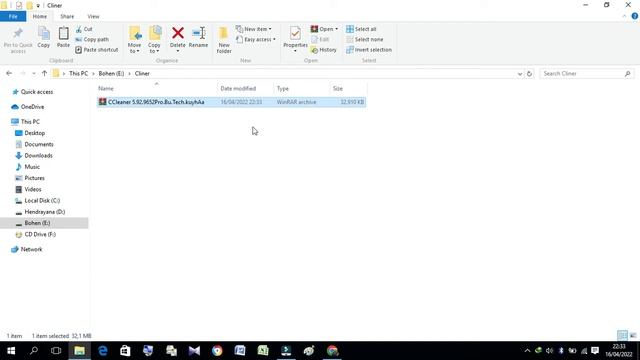Click Edit in Open group
The image size is (640, 360).
[x=320, y=40]
